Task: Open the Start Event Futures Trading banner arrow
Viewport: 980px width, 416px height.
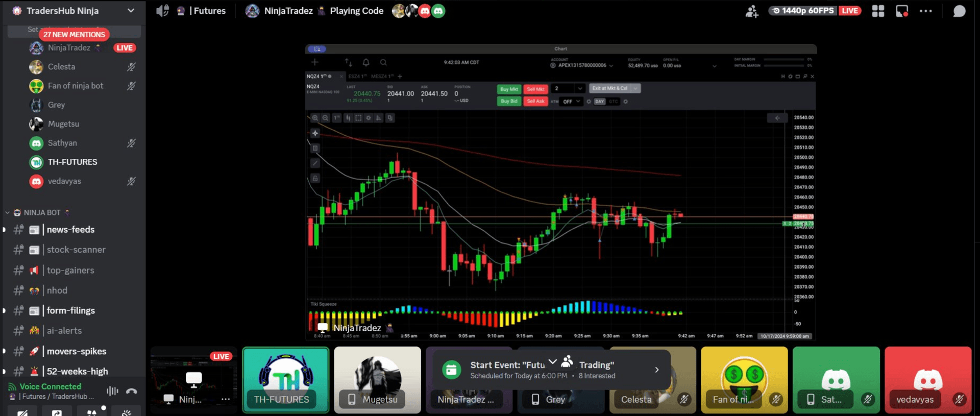Action: (x=657, y=370)
